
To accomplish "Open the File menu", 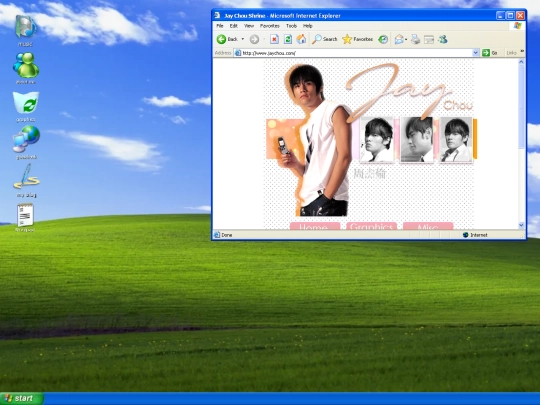I will point(220,26).
